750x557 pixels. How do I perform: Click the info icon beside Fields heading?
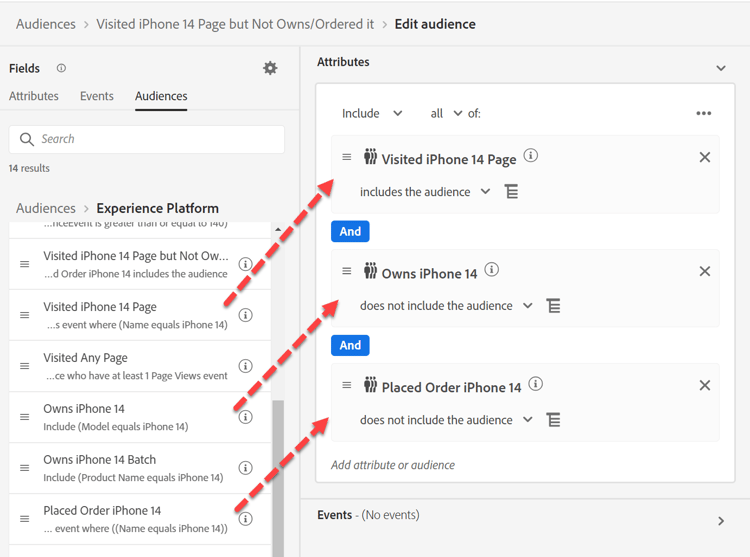coord(61,68)
